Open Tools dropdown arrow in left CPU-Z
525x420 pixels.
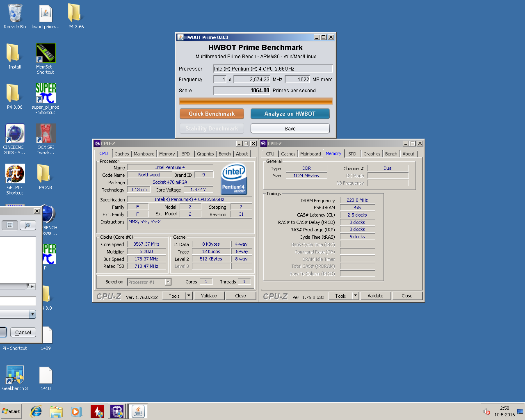(x=189, y=296)
